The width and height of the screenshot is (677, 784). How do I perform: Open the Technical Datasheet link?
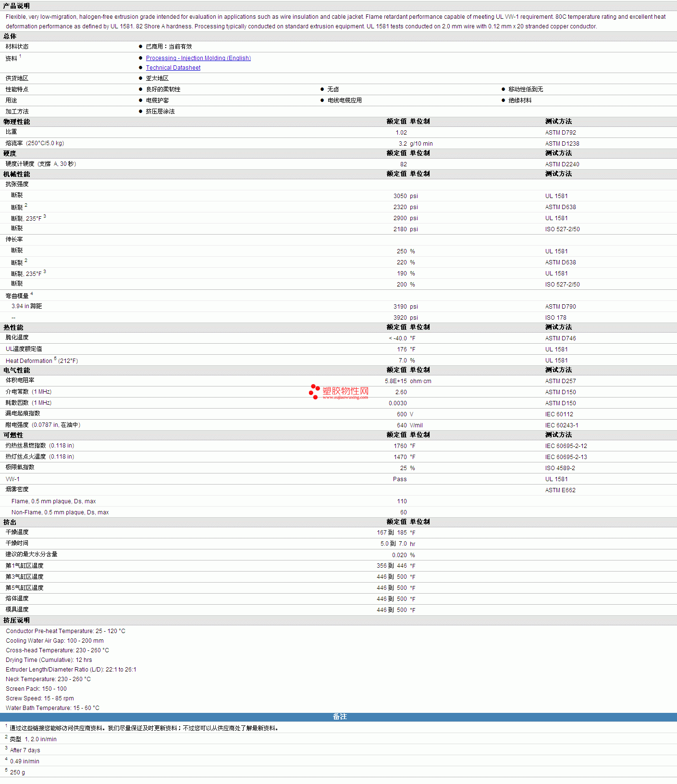pos(173,68)
